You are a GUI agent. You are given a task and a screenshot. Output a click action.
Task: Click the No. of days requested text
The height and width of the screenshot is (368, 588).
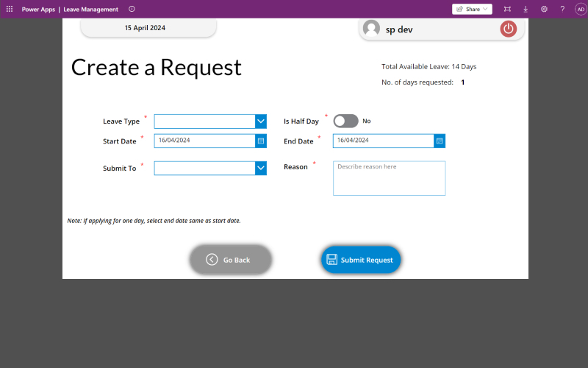pyautogui.click(x=417, y=82)
